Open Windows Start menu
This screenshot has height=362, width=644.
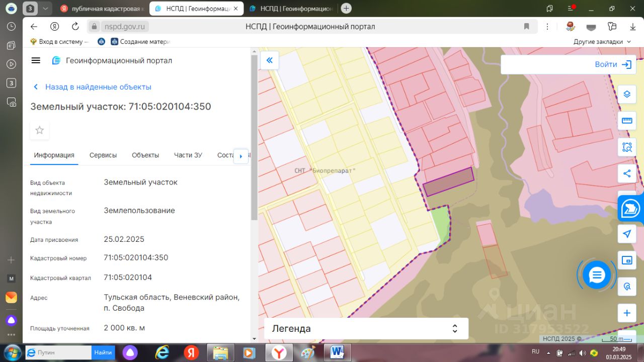point(11,352)
